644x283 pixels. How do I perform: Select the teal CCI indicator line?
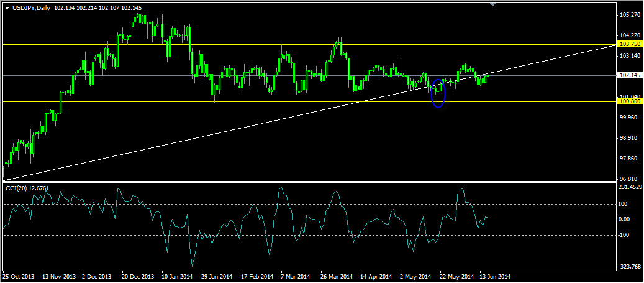(x=245, y=226)
